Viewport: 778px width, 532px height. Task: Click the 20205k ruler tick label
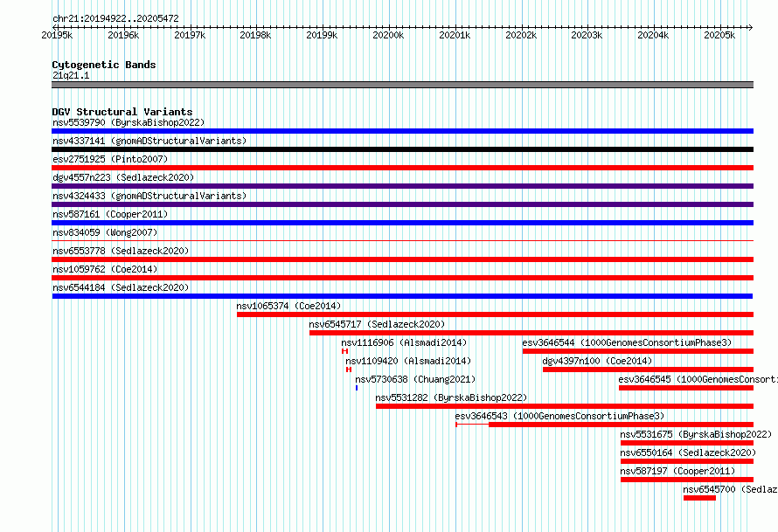(x=719, y=35)
